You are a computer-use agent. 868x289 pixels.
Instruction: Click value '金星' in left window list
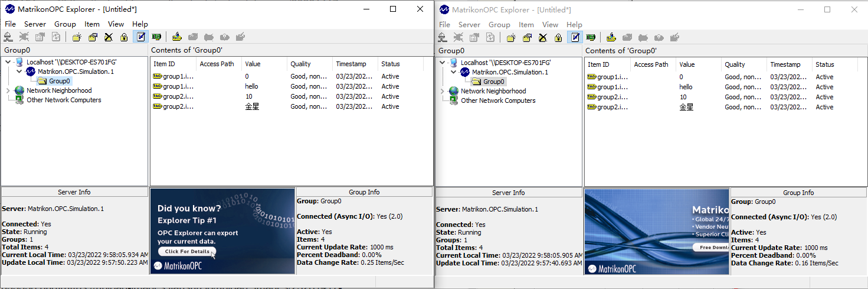coord(252,106)
